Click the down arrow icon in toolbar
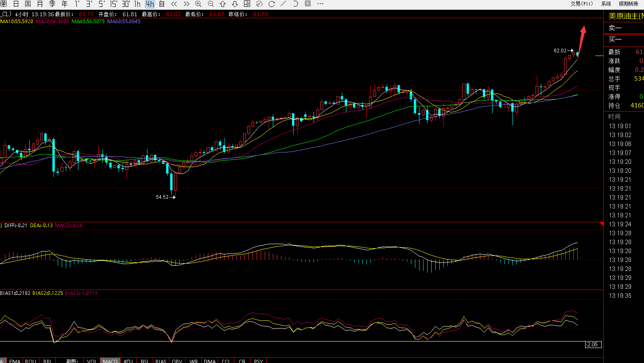644x363 pixels. pos(235,4)
